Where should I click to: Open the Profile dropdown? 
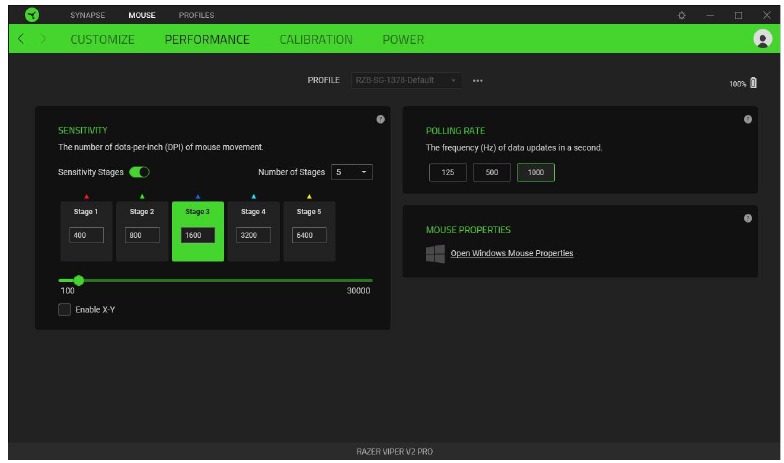406,80
